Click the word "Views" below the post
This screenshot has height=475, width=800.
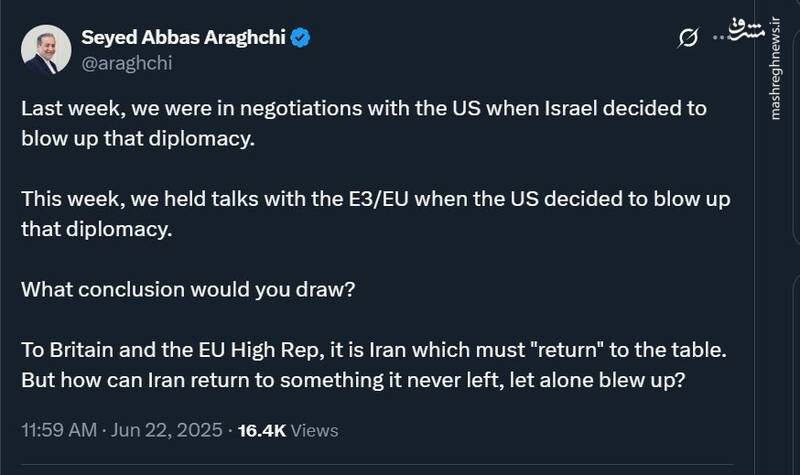click(x=316, y=431)
